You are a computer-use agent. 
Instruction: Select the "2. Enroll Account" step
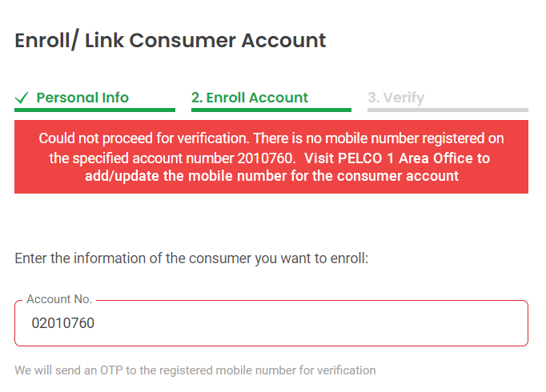[x=250, y=98]
